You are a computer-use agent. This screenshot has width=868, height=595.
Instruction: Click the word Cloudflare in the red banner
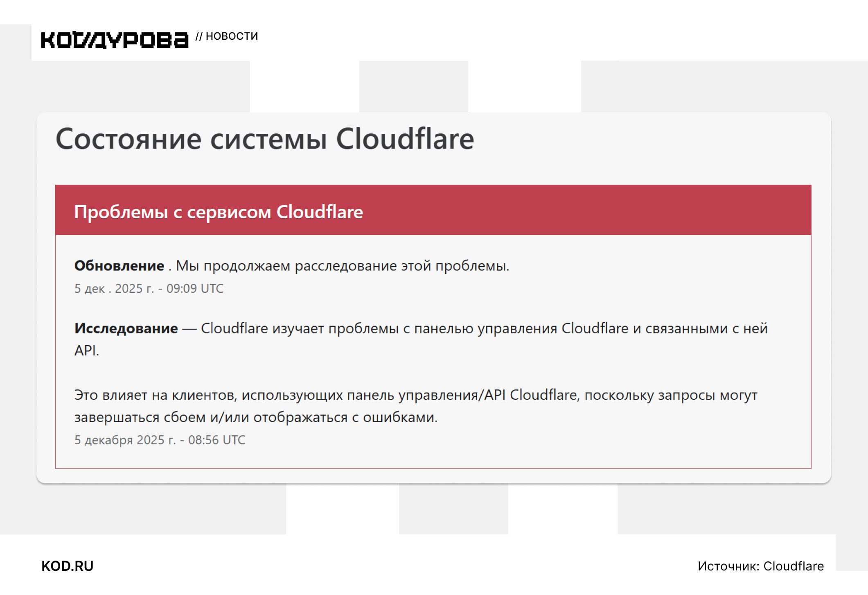click(x=320, y=212)
